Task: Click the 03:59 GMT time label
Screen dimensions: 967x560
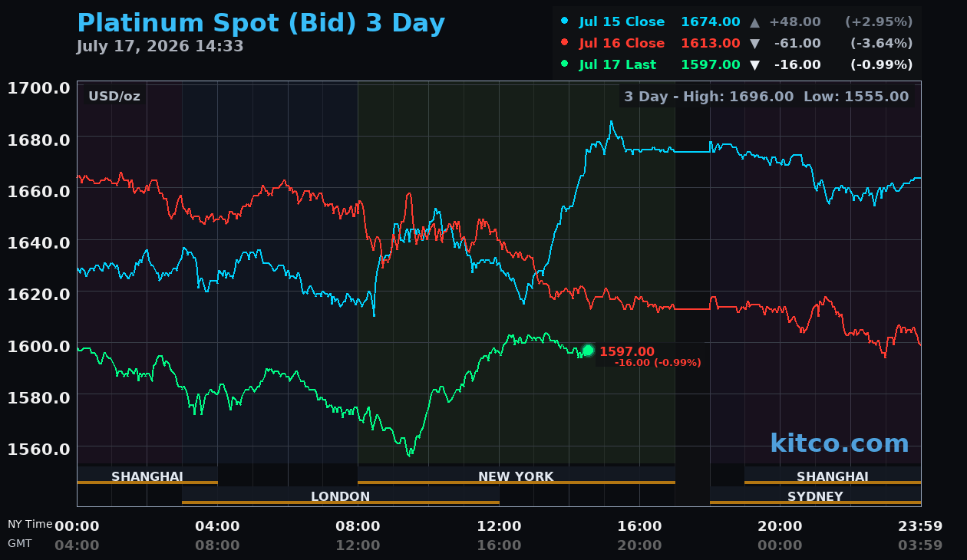Action: [920, 545]
